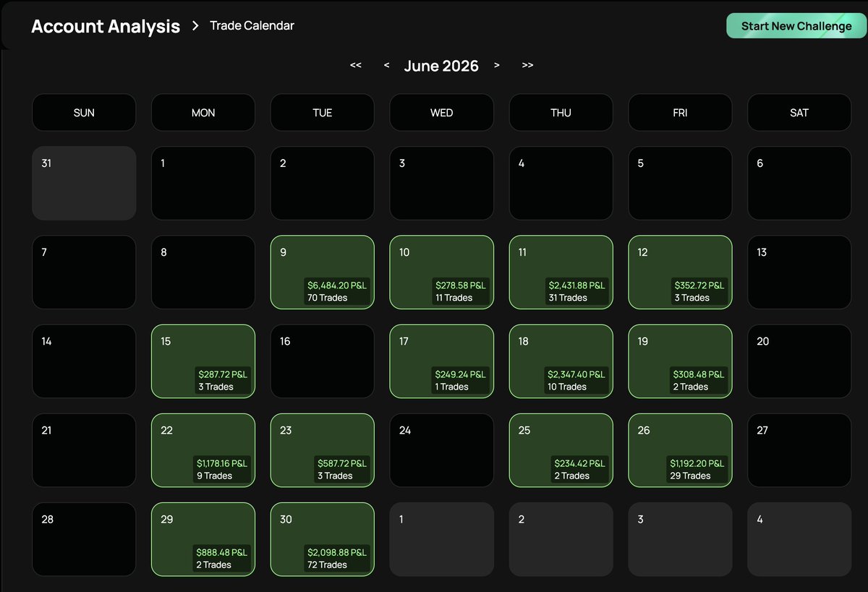Screen dimensions: 868x592
Task: Go to previous year with << arrow
Action: [356, 65]
